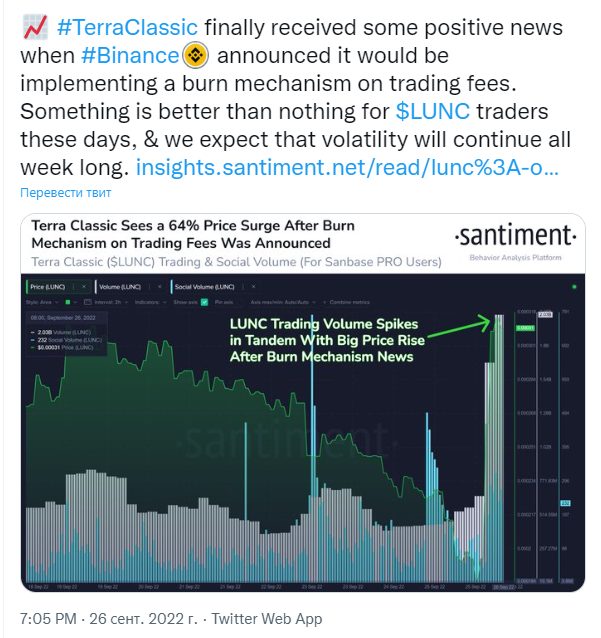Expand the Style: Area dropdown
Viewport: 601px width, 638px height.
pos(42,302)
